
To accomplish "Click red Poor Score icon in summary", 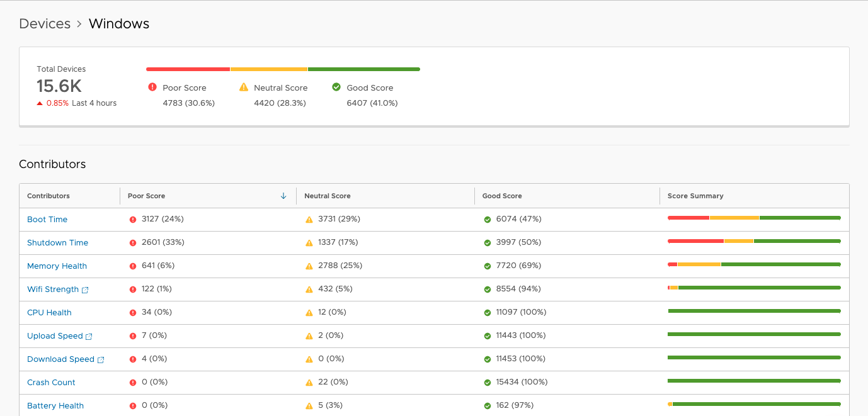I will click(152, 87).
